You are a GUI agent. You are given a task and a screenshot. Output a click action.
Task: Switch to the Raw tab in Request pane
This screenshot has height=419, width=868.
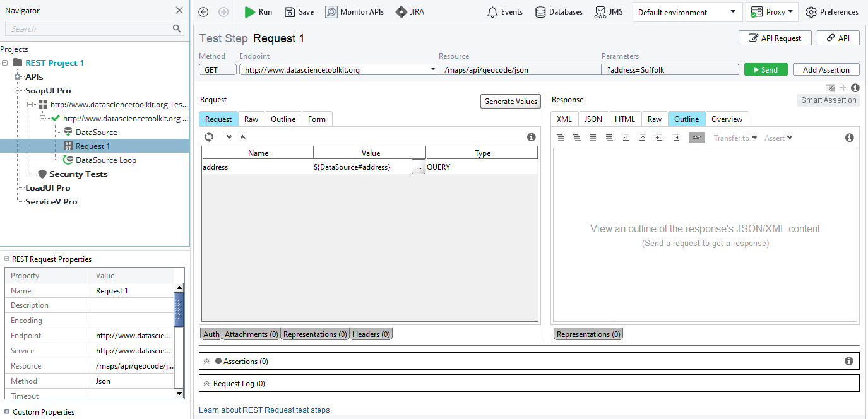click(251, 119)
